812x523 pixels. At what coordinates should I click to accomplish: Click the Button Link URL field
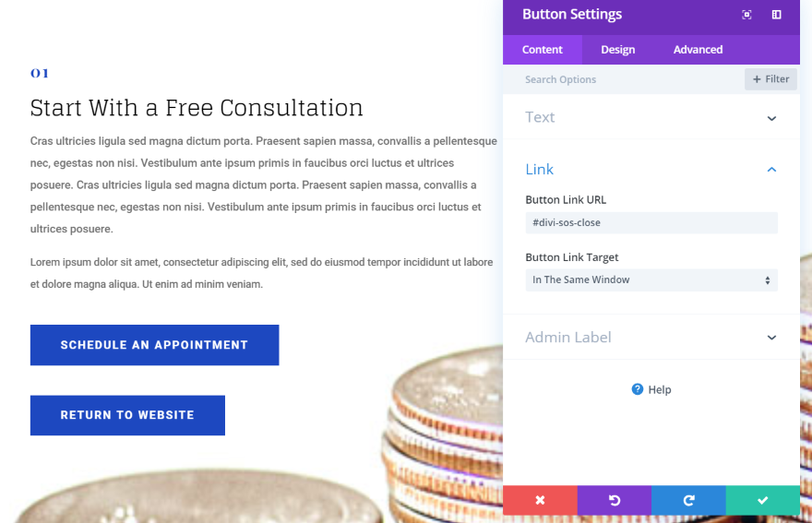[651, 222]
